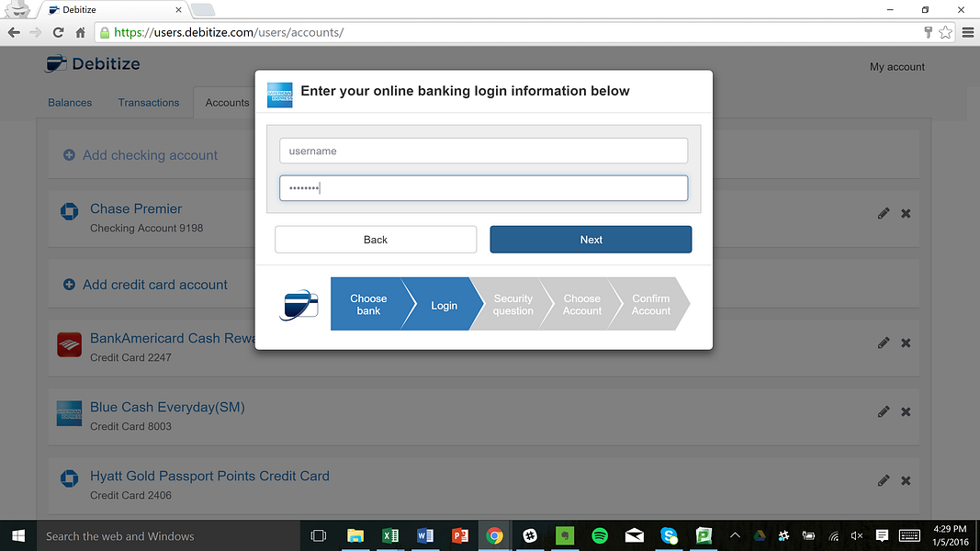Remove Chase Premier with X icon

click(x=906, y=214)
